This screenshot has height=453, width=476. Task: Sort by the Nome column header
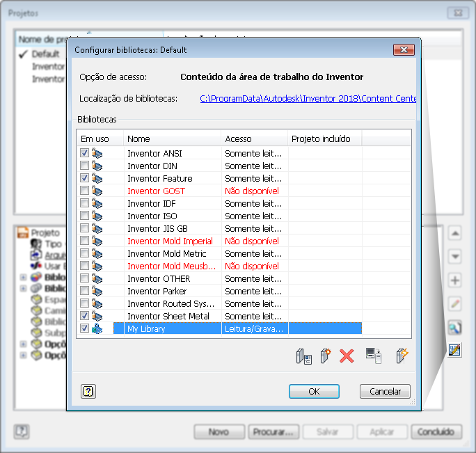(x=172, y=138)
